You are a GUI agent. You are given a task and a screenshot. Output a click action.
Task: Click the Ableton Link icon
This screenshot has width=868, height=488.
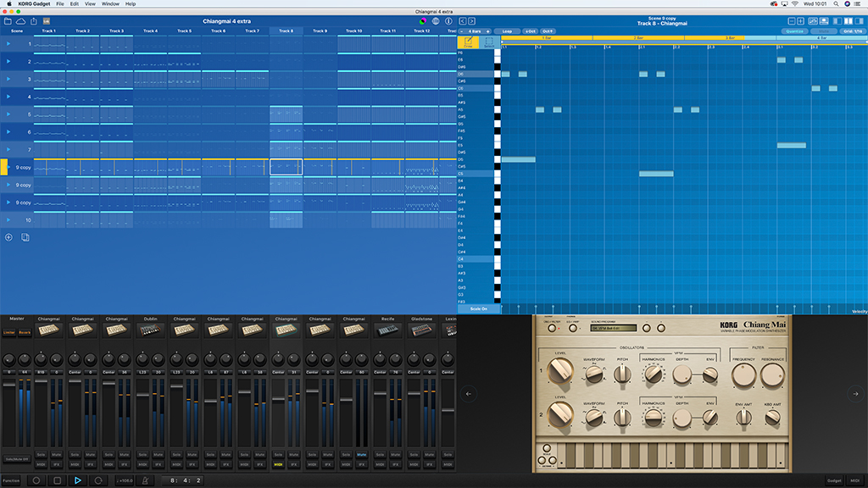(47, 21)
